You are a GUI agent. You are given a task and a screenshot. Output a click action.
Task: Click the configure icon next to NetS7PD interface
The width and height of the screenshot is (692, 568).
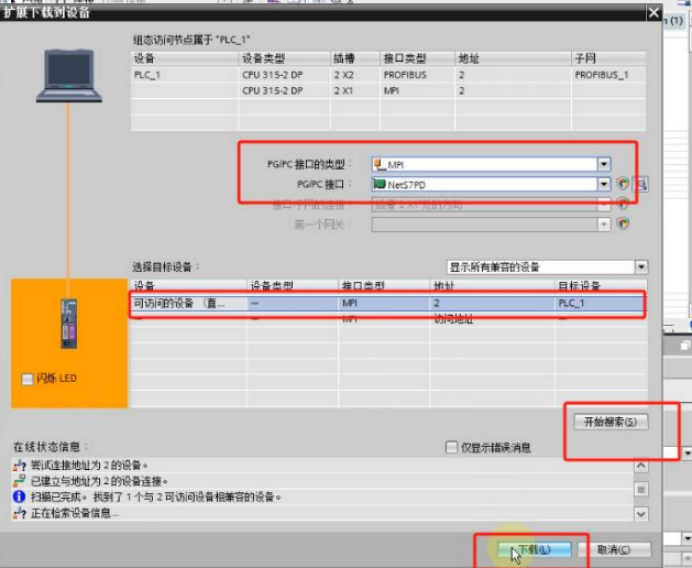pos(622,183)
